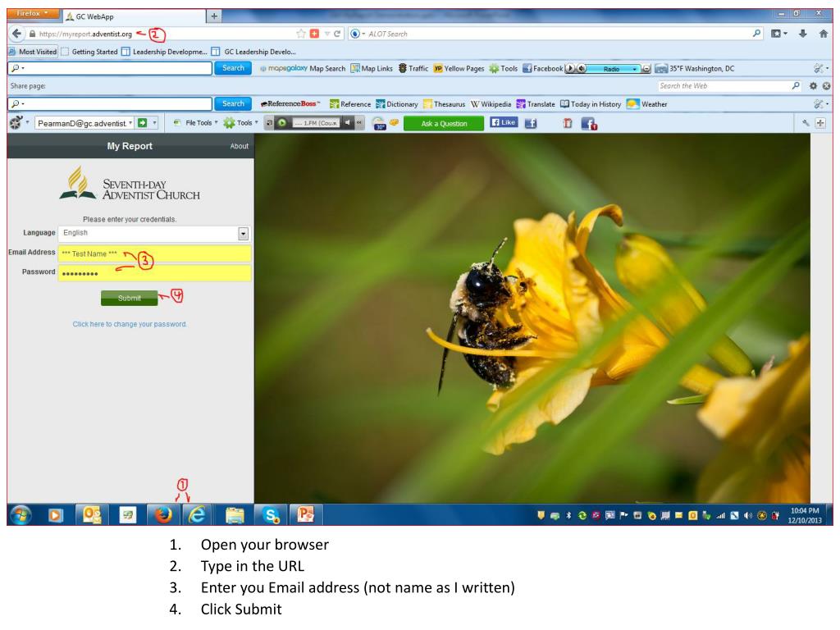Open the Firefox menu button
This screenshot has width=840, height=630.
point(33,13)
